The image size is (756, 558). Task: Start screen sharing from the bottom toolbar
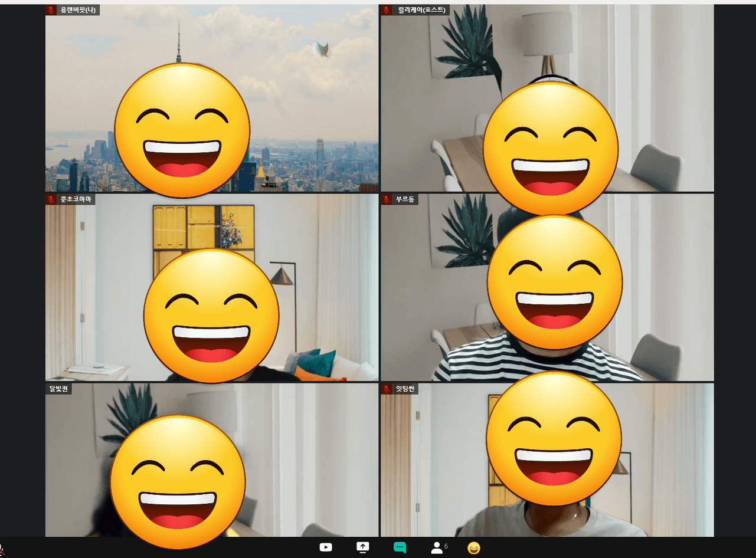(x=362, y=547)
